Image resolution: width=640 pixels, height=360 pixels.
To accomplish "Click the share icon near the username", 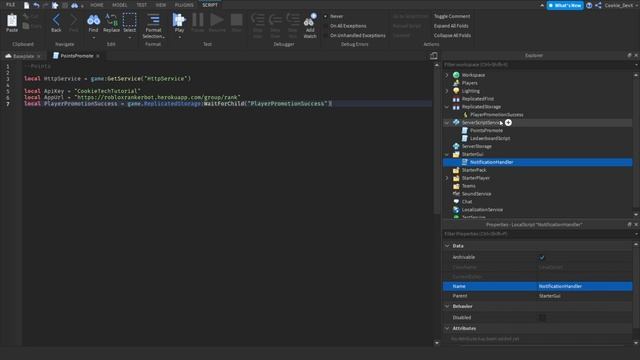I will tap(598, 5).
